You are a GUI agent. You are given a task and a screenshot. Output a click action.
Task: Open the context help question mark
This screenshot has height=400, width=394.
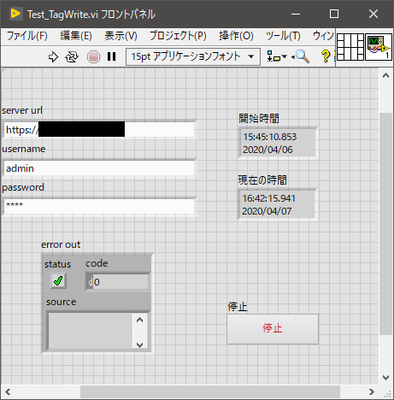coord(326,56)
